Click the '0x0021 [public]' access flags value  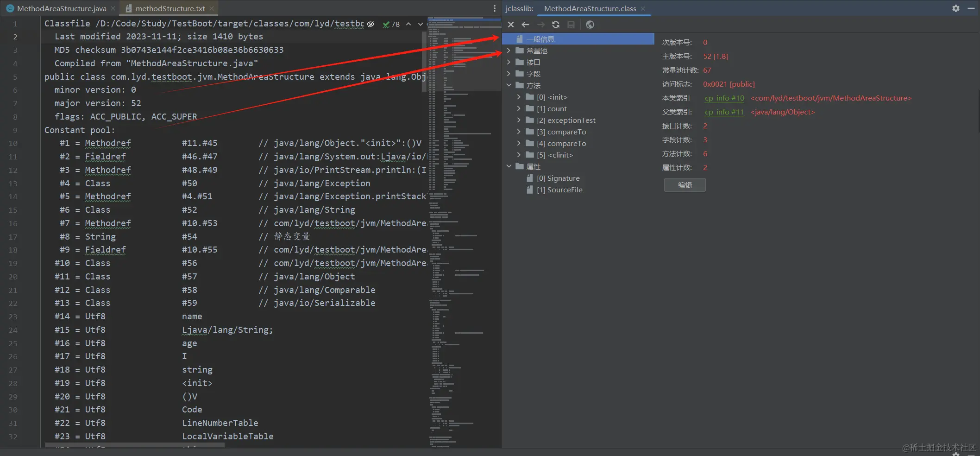(729, 84)
